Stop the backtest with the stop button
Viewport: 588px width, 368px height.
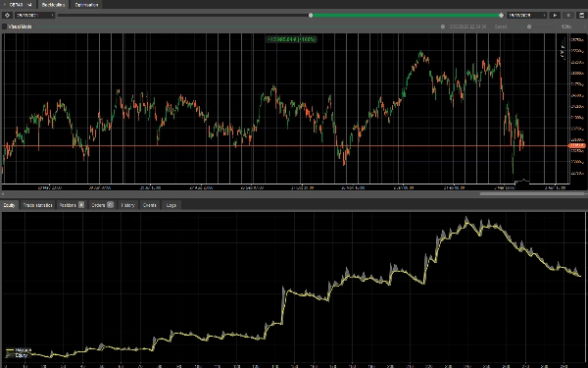pos(568,15)
